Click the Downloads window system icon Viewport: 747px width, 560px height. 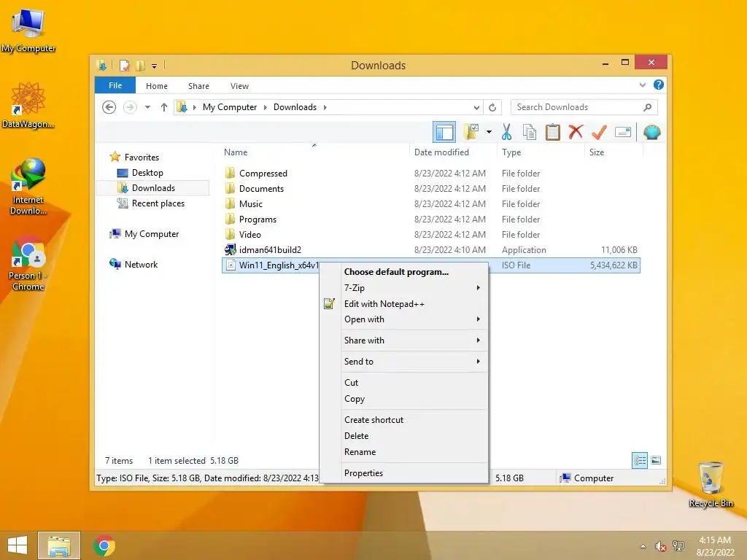coord(101,65)
